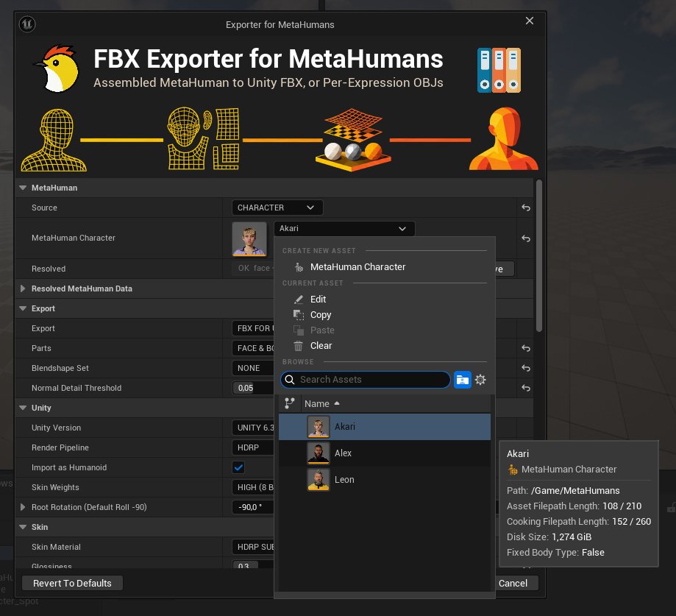This screenshot has width=676, height=616.
Task: Collapse the Skin section
Action: click(23, 527)
